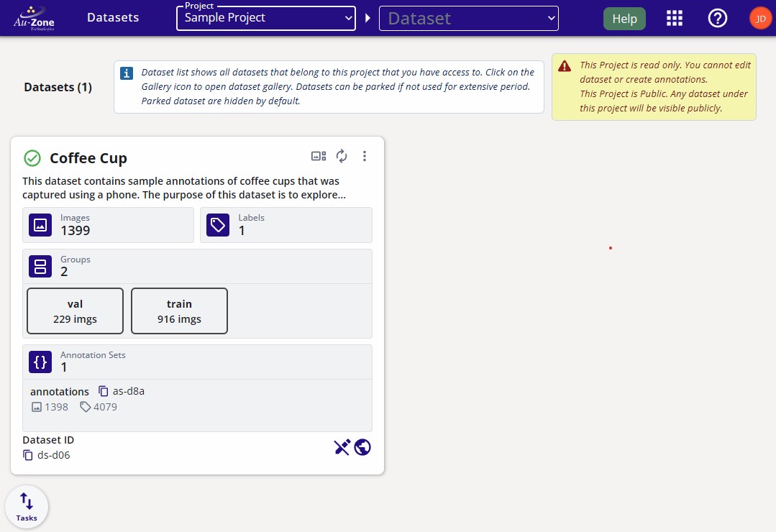Click the public globe icon
Screen dimensions: 776x532
(x=362, y=447)
